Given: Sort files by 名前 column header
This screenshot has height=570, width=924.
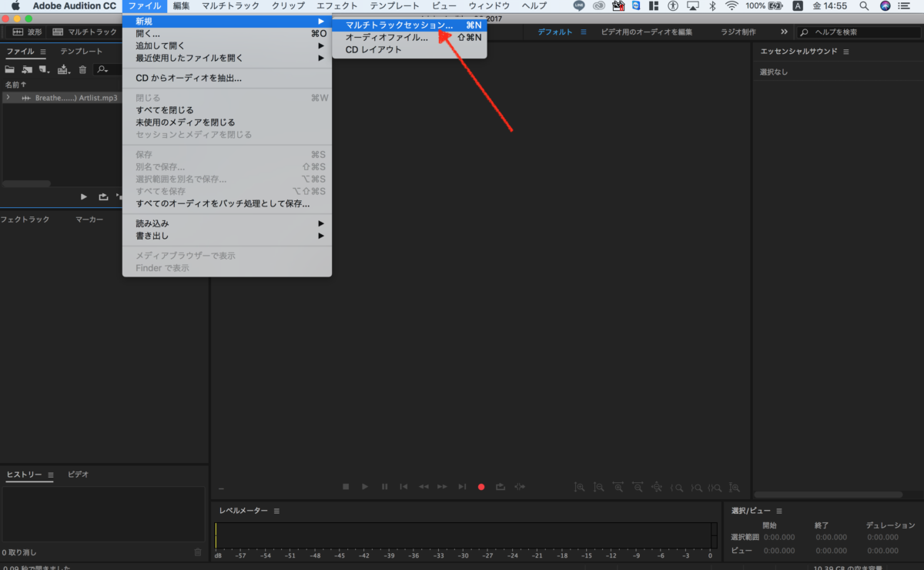Looking at the screenshot, I should coord(15,85).
